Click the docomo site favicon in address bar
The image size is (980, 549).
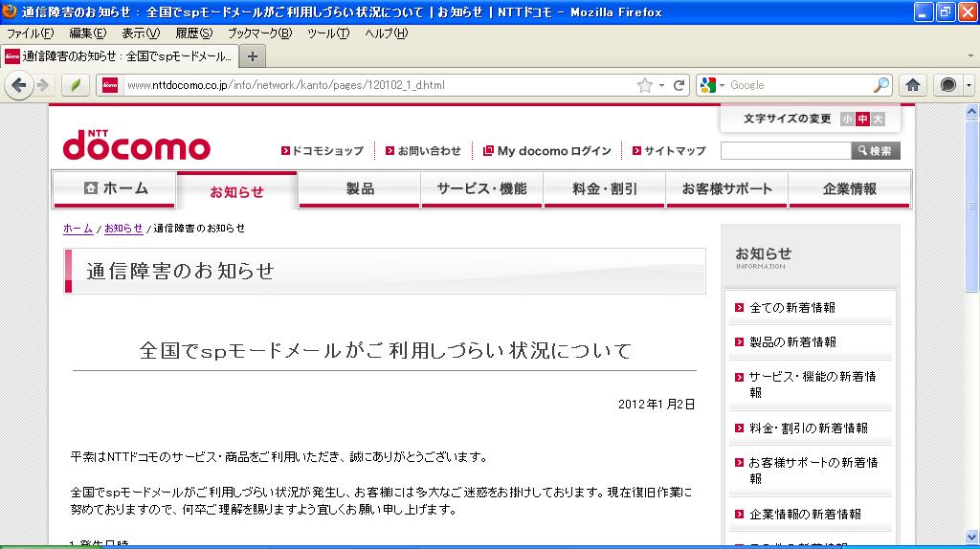(110, 85)
